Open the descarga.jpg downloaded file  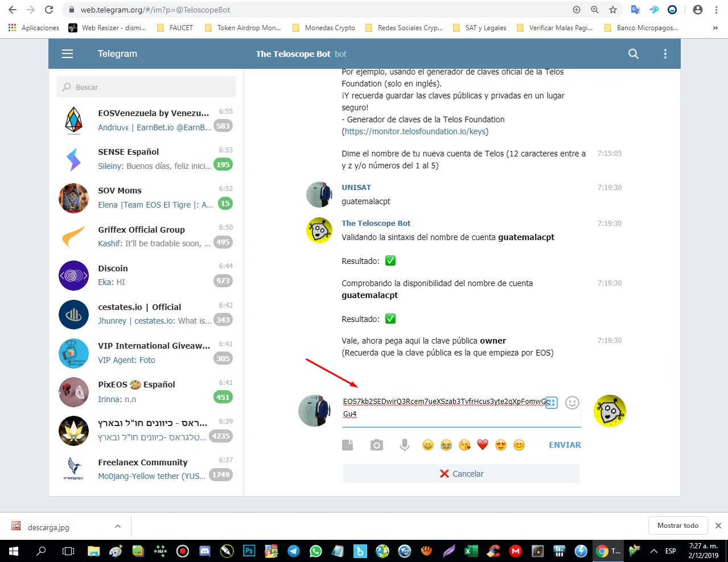(x=48, y=527)
